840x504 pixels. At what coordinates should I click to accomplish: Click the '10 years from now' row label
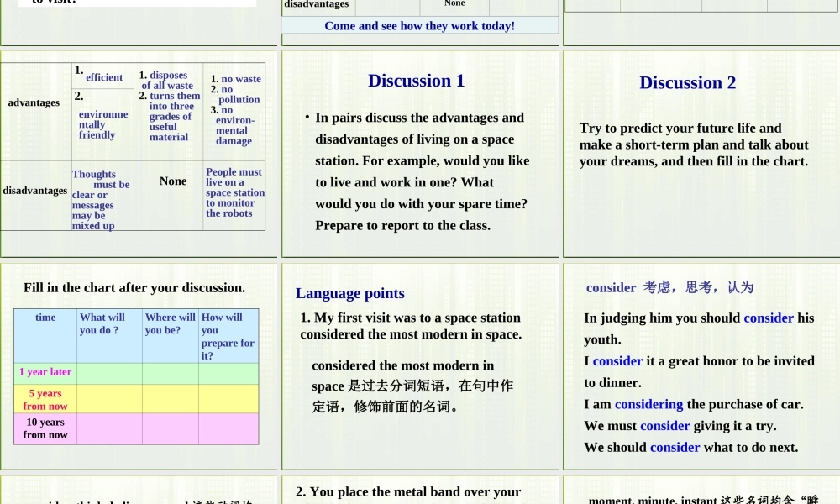click(x=45, y=428)
